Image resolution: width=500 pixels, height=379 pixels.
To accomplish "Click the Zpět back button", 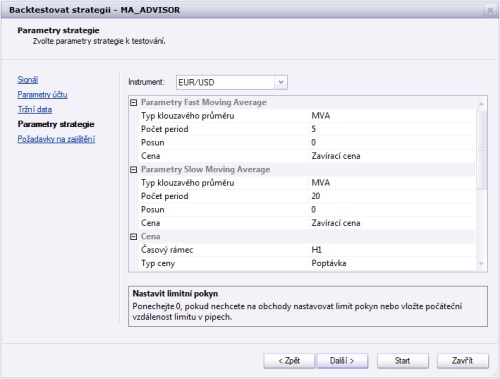I will coord(289,361).
